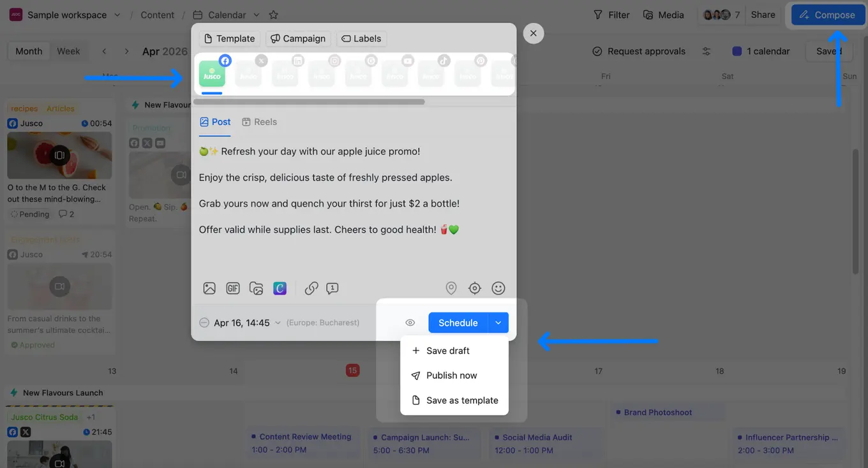Screen dimensions: 868x468
Task: Toggle the post preview eye icon
Action: [410, 323]
